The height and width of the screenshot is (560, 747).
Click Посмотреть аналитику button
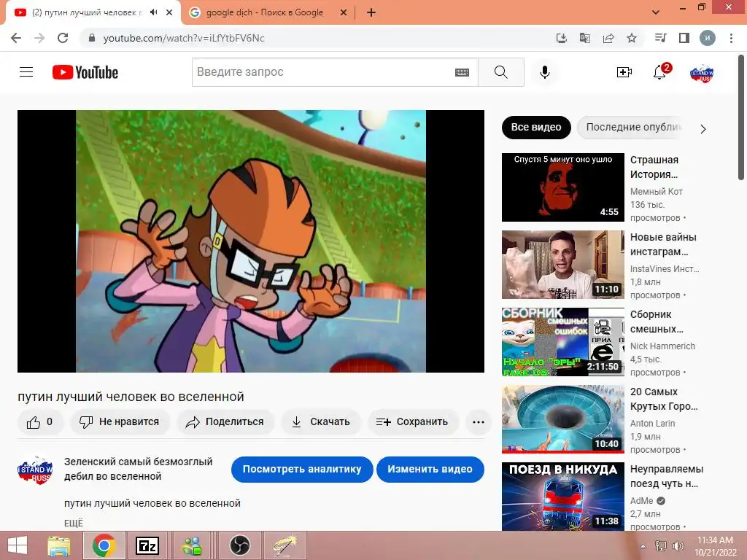[x=302, y=469]
